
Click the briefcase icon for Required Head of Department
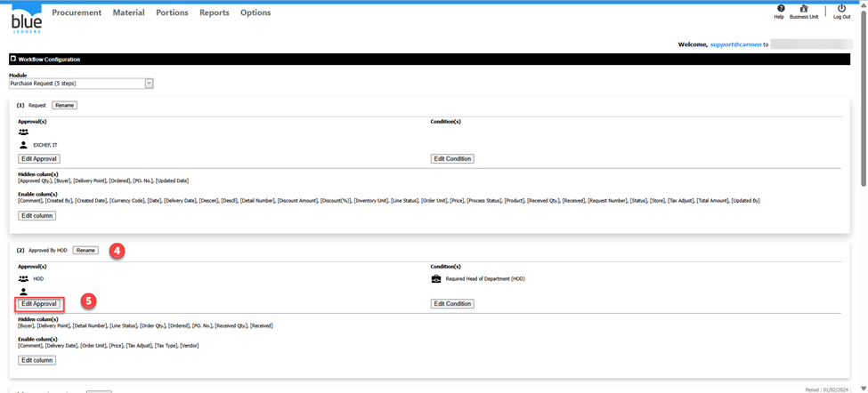[436, 278]
